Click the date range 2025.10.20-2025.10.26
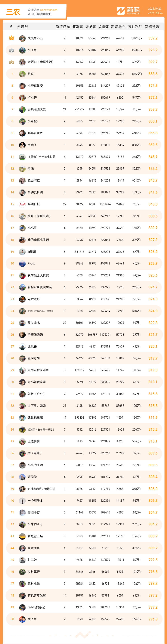This screenshot has width=167, height=644. point(155,11)
